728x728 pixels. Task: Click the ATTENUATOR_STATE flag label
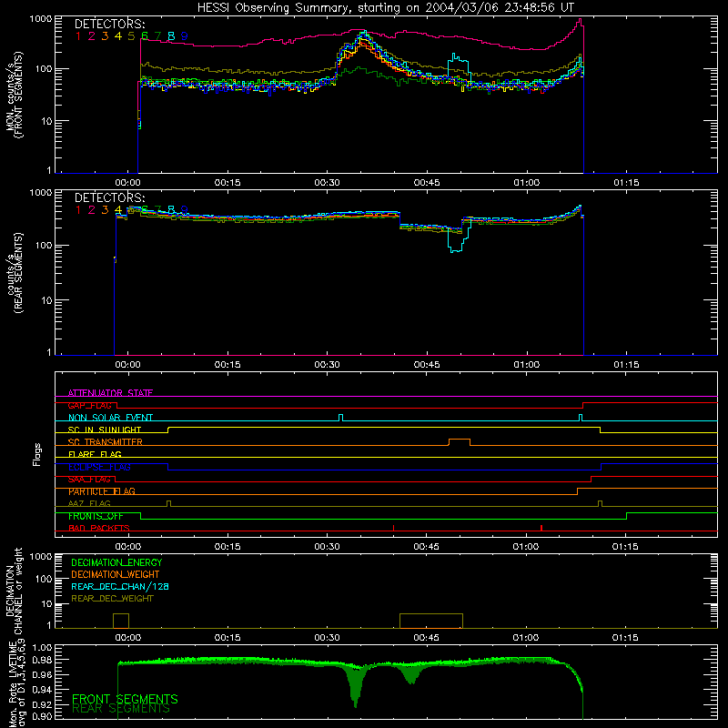110,393
